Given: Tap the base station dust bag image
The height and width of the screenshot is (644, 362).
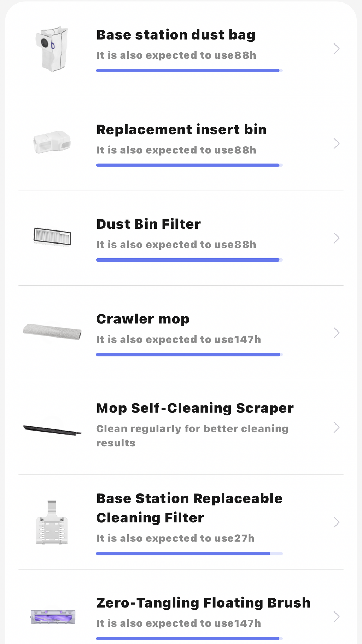Looking at the screenshot, I should tap(52, 49).
